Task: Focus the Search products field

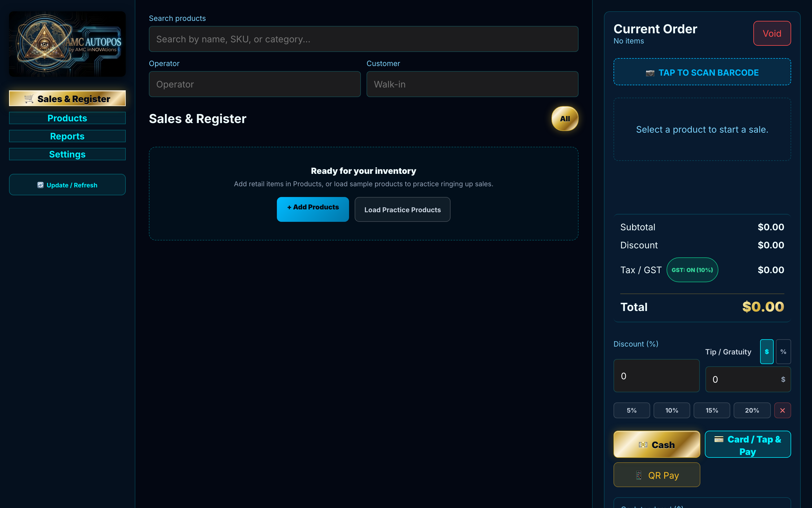Action: tap(363, 39)
